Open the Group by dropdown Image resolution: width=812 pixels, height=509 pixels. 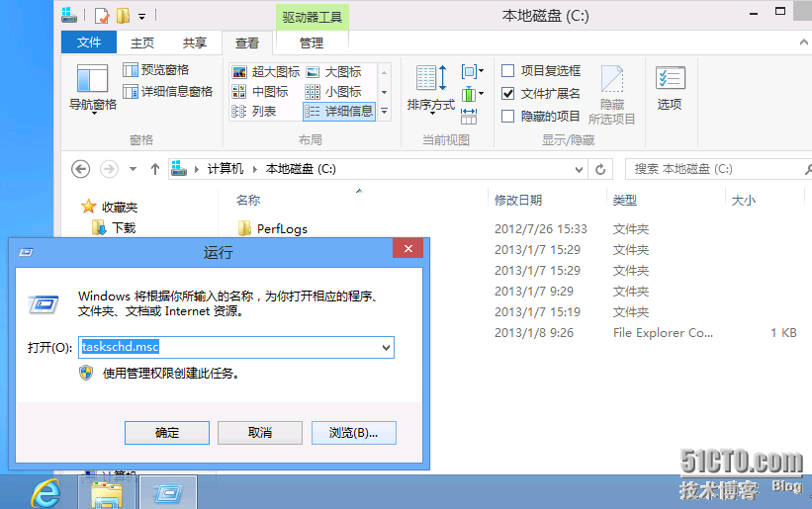tap(473, 71)
